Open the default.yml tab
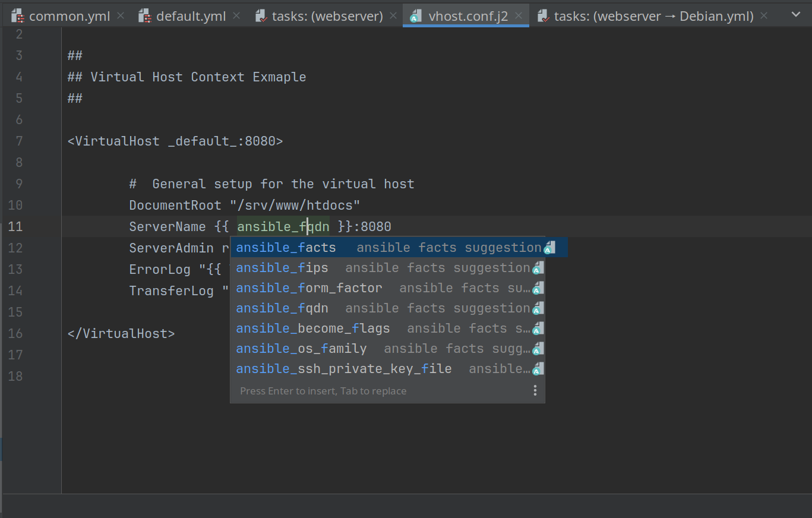 tap(191, 16)
